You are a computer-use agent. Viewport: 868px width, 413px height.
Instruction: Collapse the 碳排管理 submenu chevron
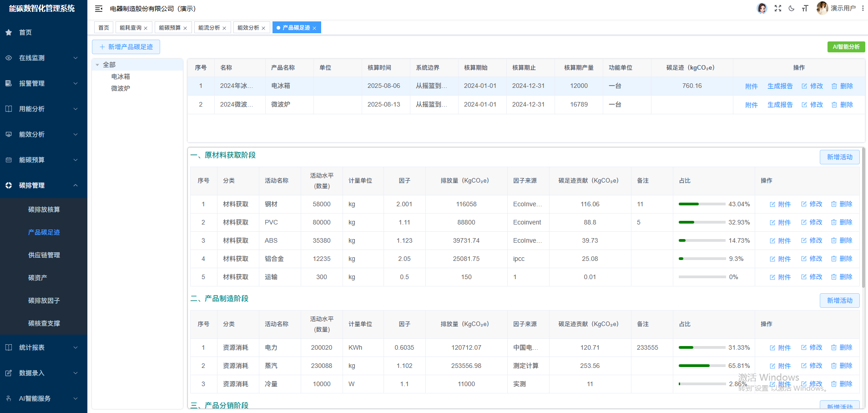(x=76, y=185)
